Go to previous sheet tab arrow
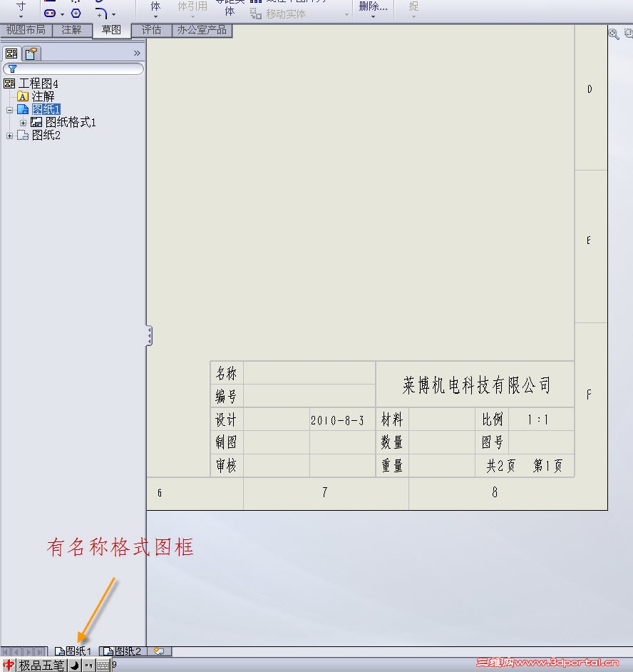The height and width of the screenshot is (672, 633). (17, 652)
